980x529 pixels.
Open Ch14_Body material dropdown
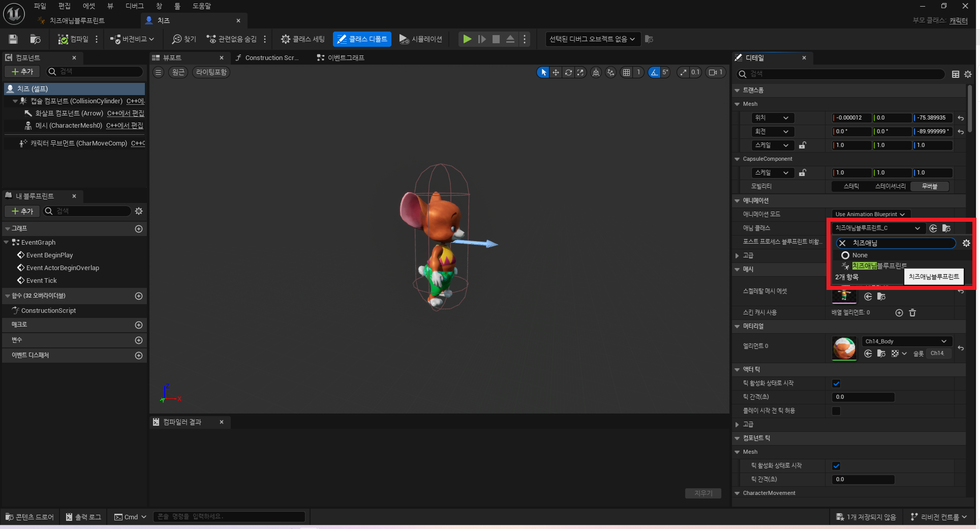point(907,341)
